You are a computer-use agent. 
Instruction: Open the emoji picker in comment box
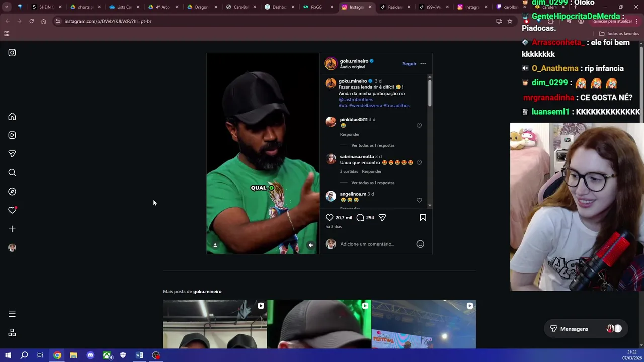pyautogui.click(x=420, y=244)
